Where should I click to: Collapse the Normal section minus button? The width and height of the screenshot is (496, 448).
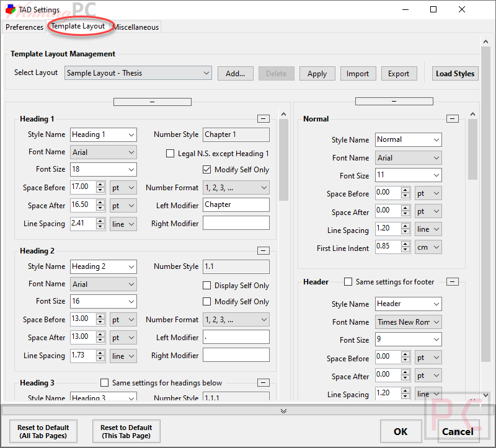[453, 118]
